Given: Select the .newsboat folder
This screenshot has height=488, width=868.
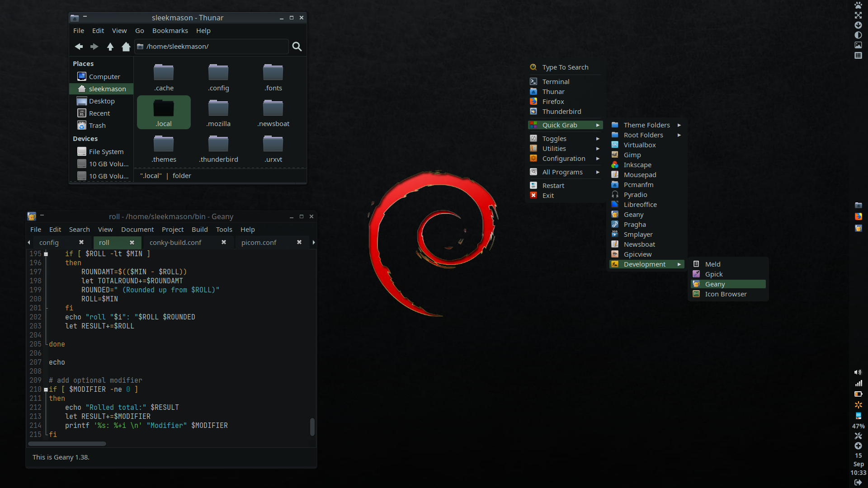Looking at the screenshot, I should pos(273,113).
